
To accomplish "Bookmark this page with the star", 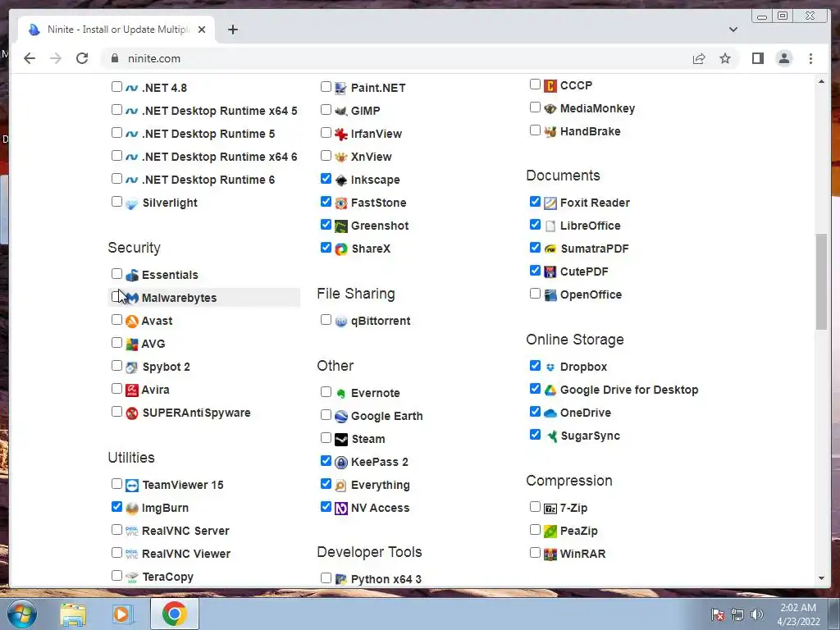I will (x=725, y=58).
